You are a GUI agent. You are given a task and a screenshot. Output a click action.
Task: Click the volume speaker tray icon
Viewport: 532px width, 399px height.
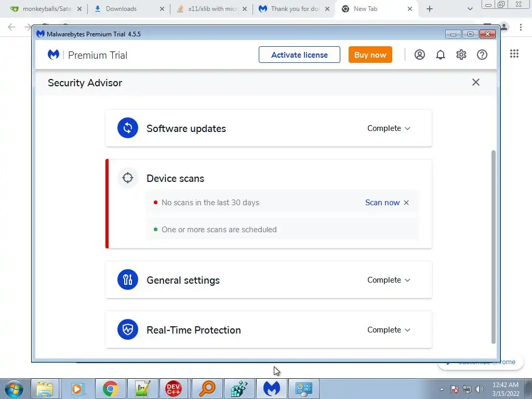tap(480, 389)
